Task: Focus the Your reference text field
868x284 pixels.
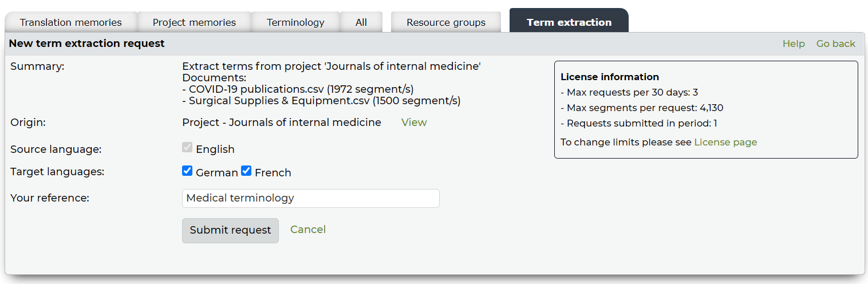Action: pos(310,198)
